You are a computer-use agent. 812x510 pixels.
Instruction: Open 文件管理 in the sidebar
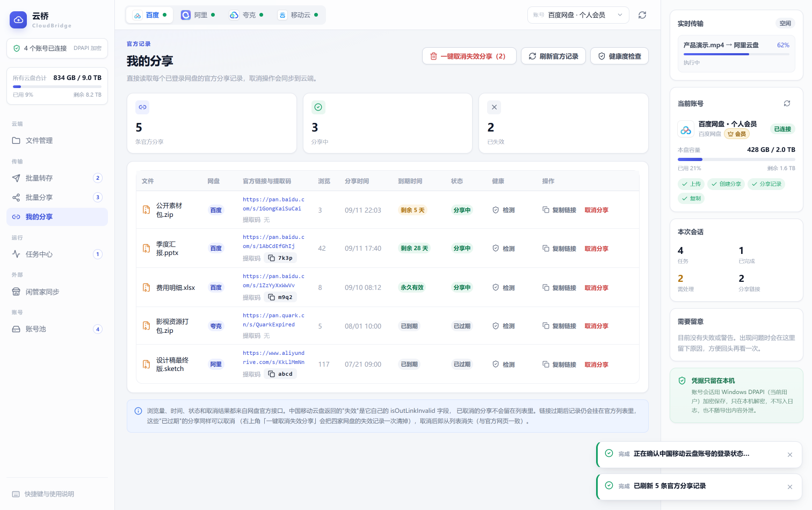pos(57,141)
